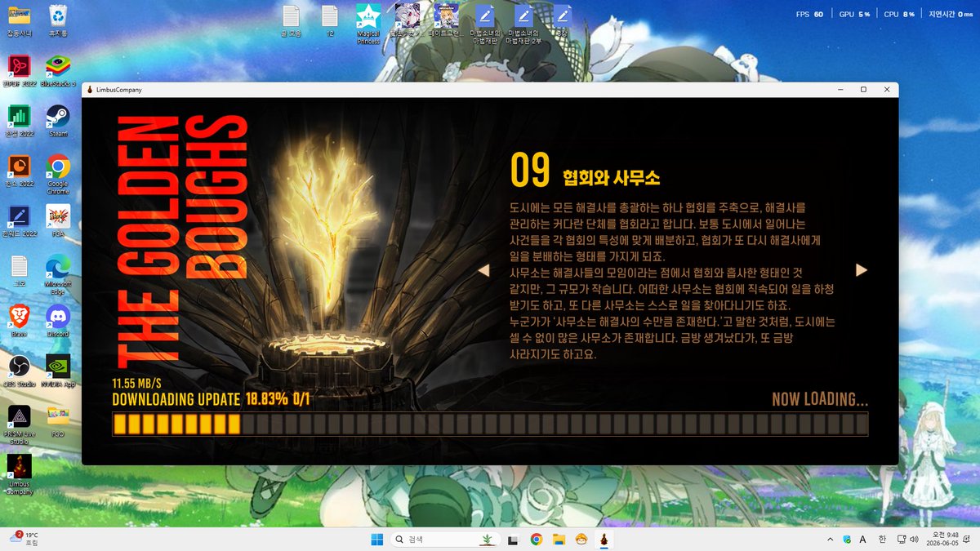Open Chrome from the taskbar
980x551 pixels.
tap(537, 539)
